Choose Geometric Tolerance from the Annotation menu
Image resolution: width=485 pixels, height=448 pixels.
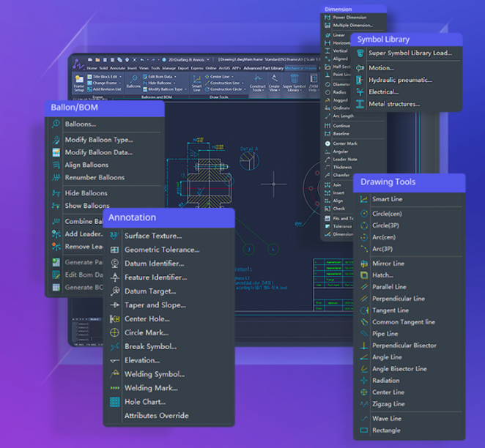(x=163, y=250)
